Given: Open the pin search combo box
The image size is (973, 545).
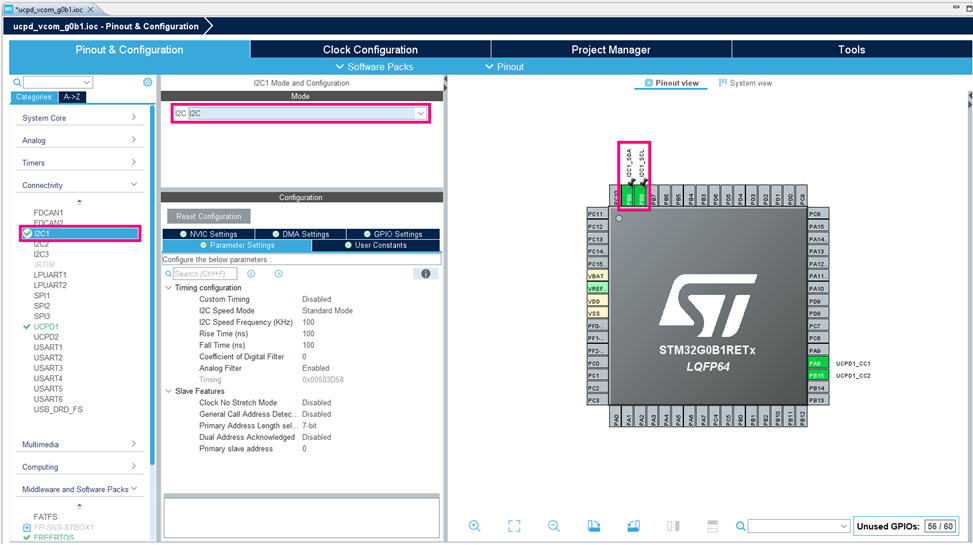Looking at the screenshot, I should tap(799, 526).
